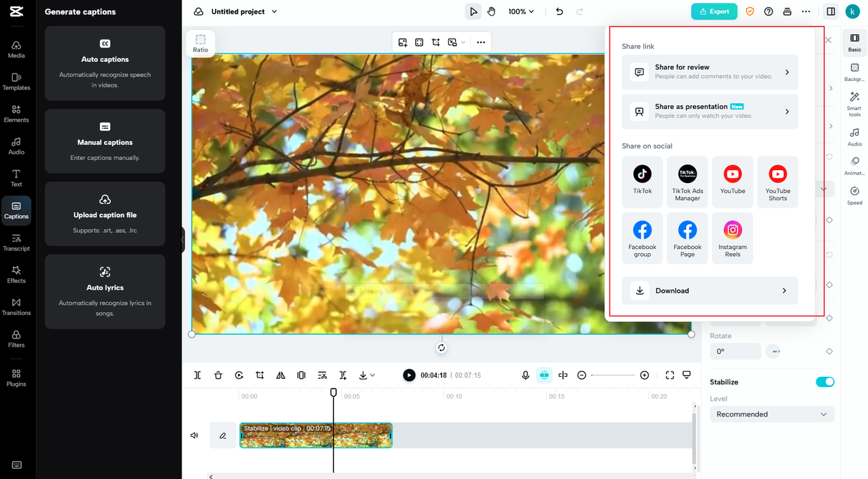Share to YouTube Shorts
The height and width of the screenshot is (479, 868).
click(x=778, y=182)
